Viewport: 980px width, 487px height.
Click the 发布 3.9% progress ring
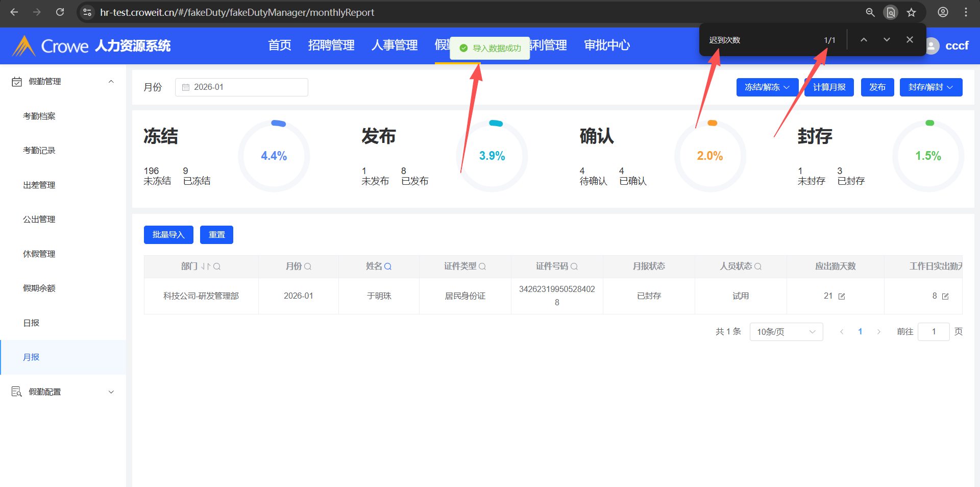pos(492,156)
